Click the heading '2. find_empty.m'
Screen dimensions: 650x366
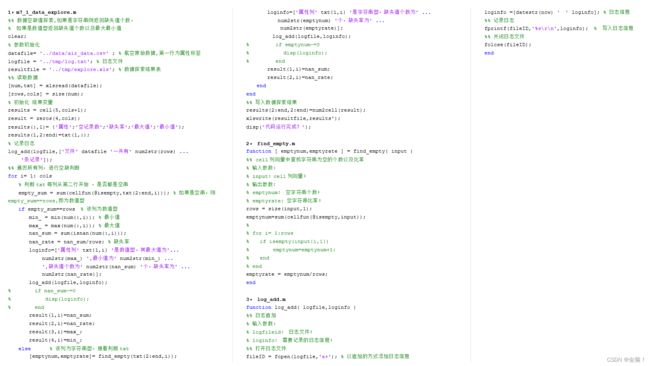[271, 143]
